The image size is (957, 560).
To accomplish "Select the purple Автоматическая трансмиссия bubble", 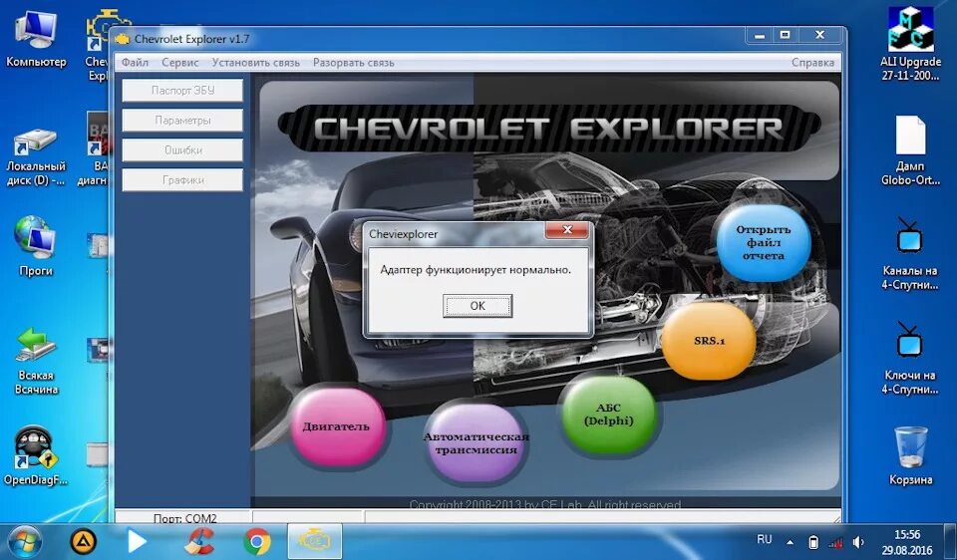I will pyautogui.click(x=477, y=442).
